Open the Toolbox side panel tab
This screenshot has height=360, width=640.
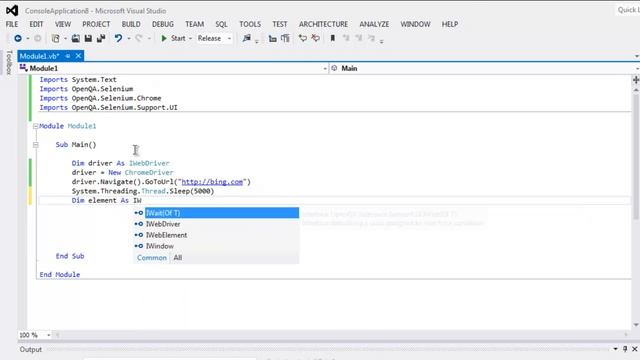[x=9, y=62]
